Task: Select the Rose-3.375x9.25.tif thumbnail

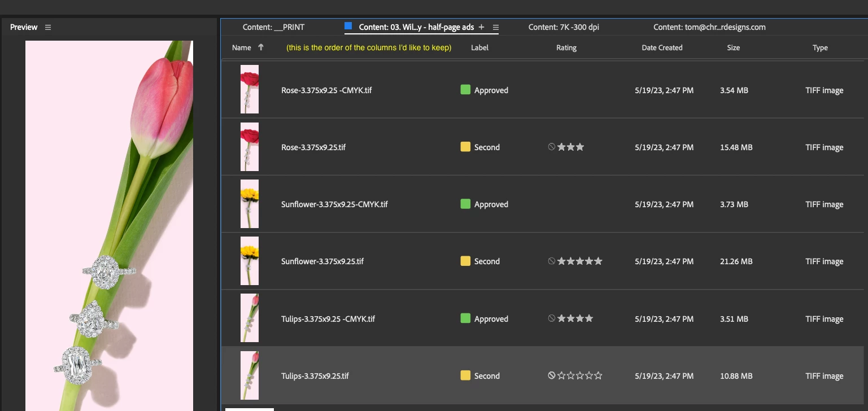Action: [x=250, y=147]
